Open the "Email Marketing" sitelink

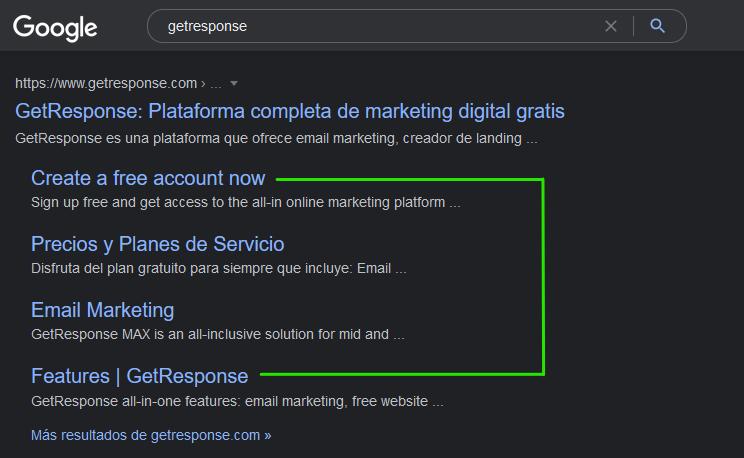[103, 310]
